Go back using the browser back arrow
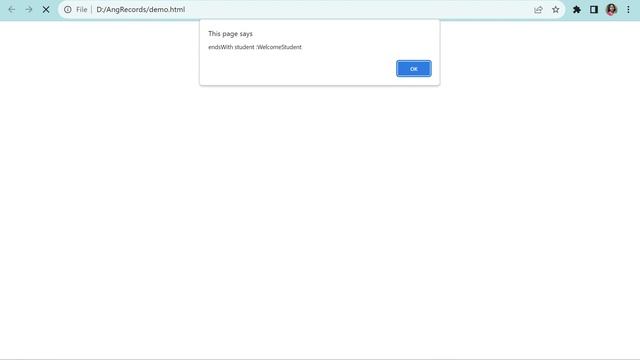The height and width of the screenshot is (360, 640). click(12, 9)
